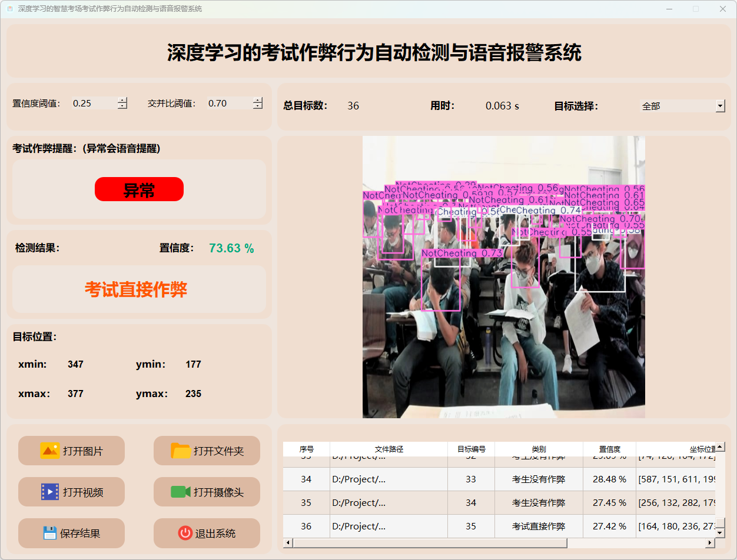Increase the 交并比阈值 value with up arrow

coord(258,100)
